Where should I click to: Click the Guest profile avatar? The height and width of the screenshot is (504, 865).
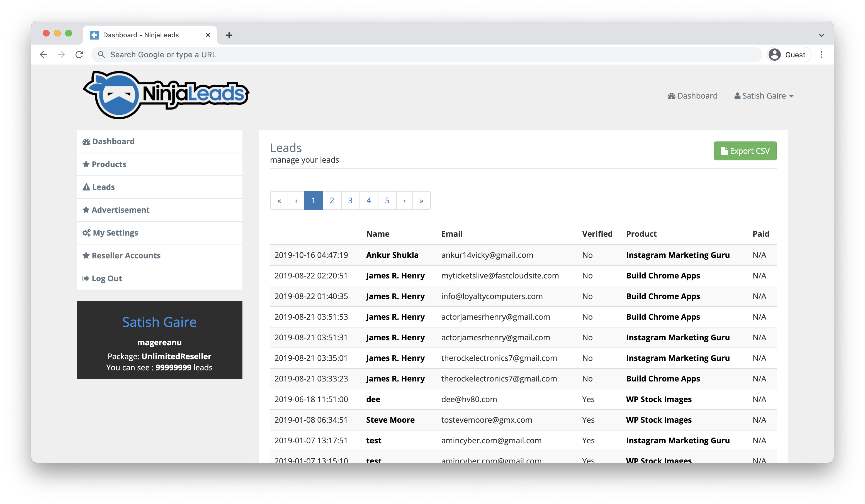775,55
